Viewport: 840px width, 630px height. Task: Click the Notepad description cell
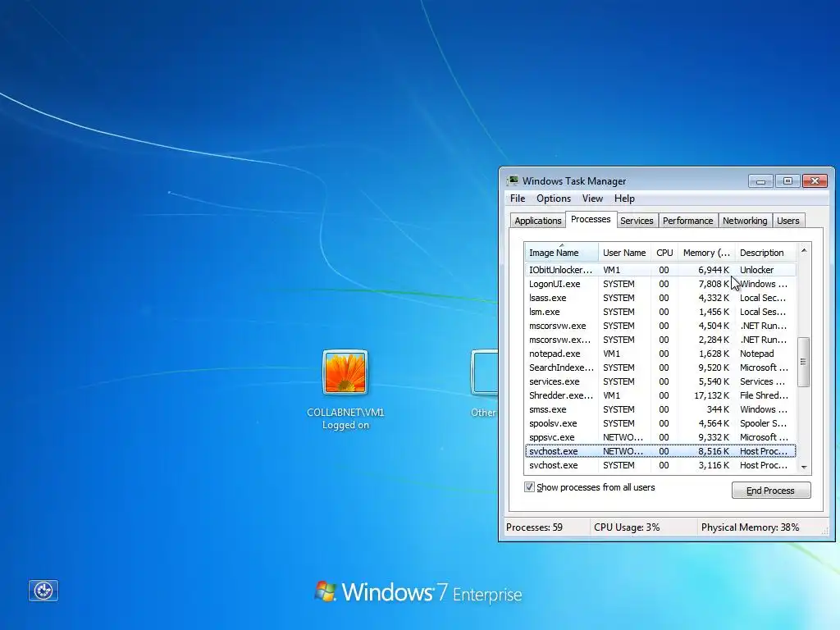click(x=756, y=354)
